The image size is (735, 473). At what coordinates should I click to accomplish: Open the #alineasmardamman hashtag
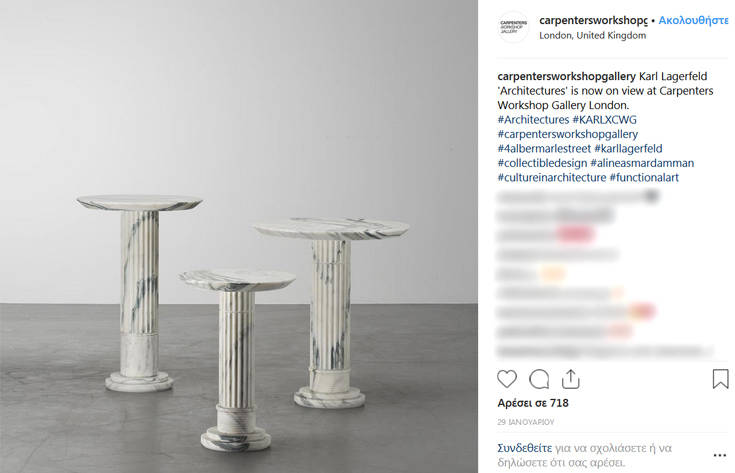[642, 163]
